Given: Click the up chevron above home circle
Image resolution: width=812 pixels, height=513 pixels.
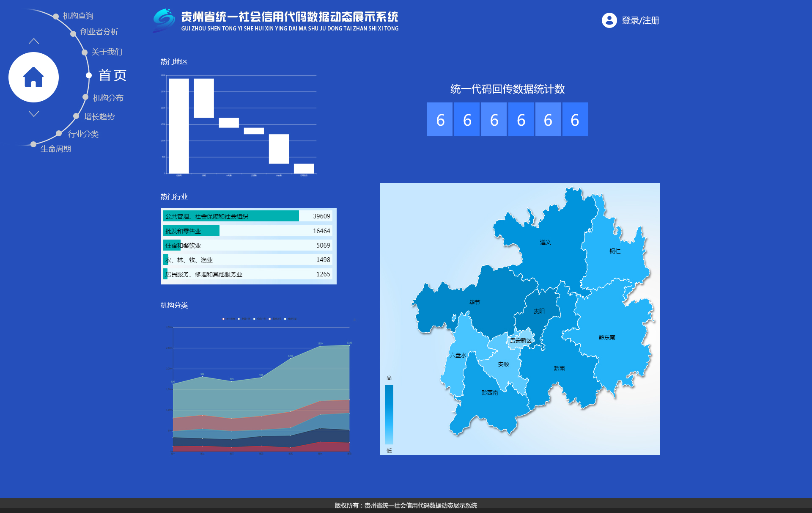Looking at the screenshot, I should click(34, 41).
